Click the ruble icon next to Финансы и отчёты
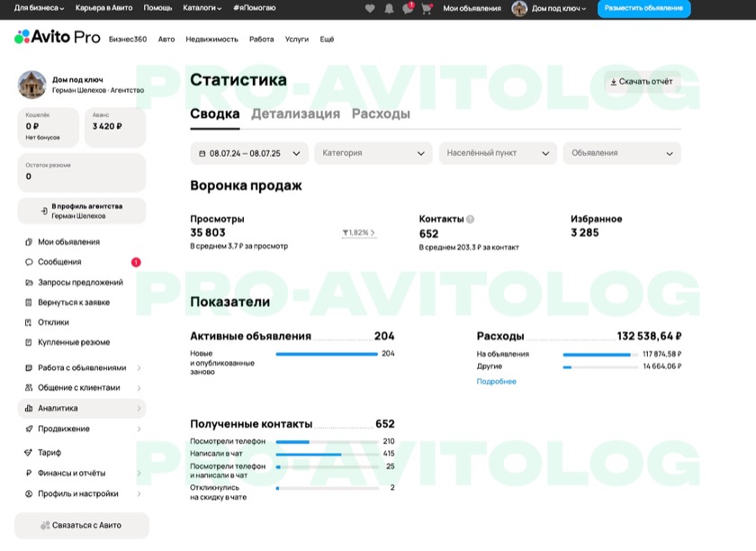 29,474
